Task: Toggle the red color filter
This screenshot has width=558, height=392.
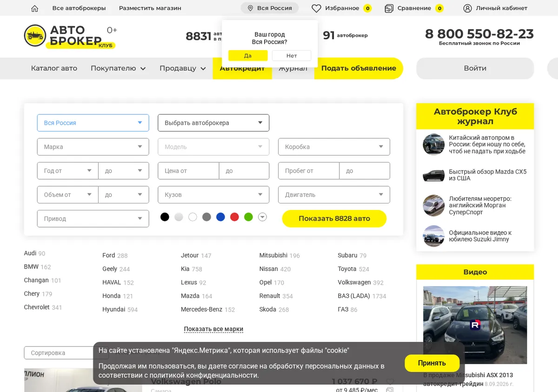Action: tap(234, 217)
